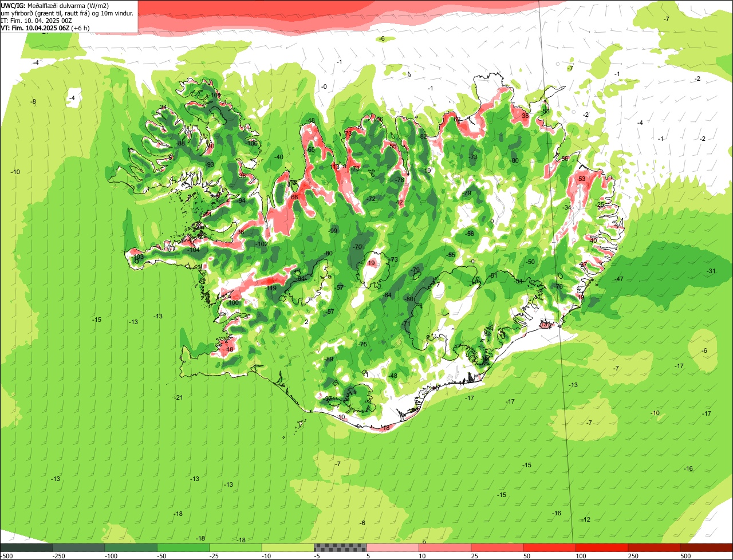Click the map value '-84'

(x=387, y=295)
